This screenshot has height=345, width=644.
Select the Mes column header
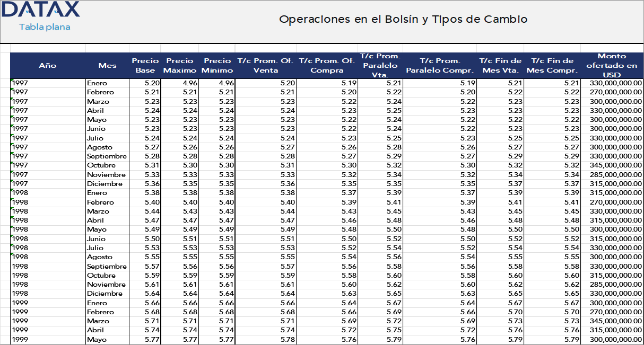pyautogui.click(x=107, y=65)
